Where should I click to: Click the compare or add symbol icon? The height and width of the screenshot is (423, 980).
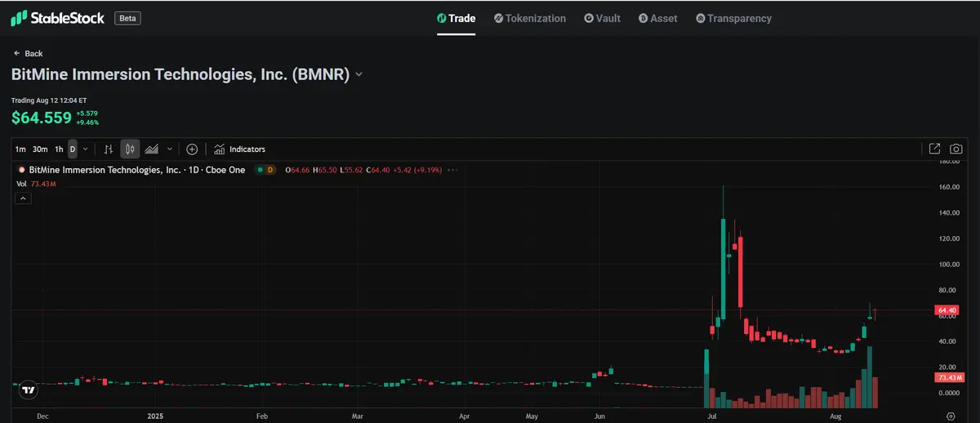pos(192,149)
